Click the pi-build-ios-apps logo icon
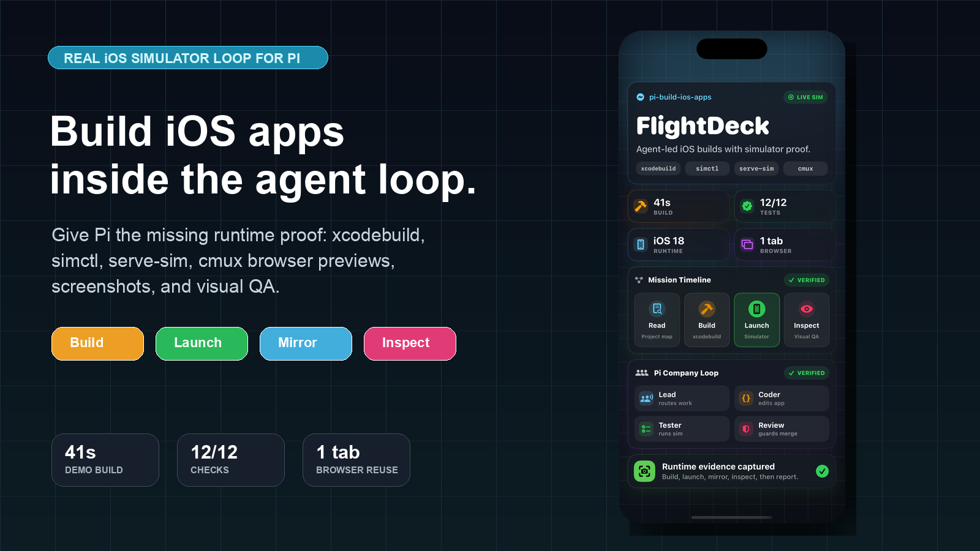Viewport: 980px width, 551px height. pos(640,97)
